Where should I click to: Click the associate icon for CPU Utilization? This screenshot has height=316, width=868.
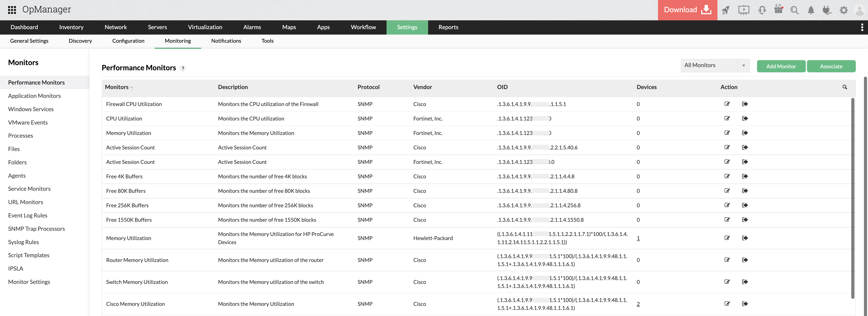coord(745,118)
